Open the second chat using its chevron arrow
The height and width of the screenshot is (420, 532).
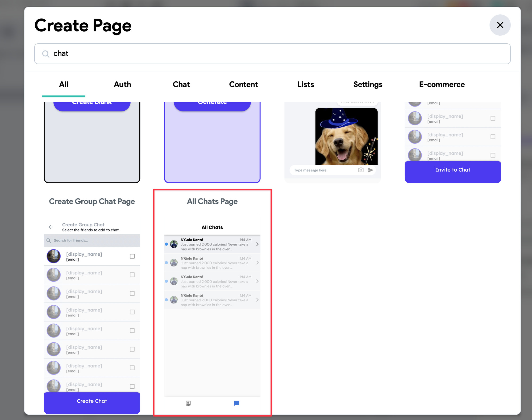[x=257, y=263]
